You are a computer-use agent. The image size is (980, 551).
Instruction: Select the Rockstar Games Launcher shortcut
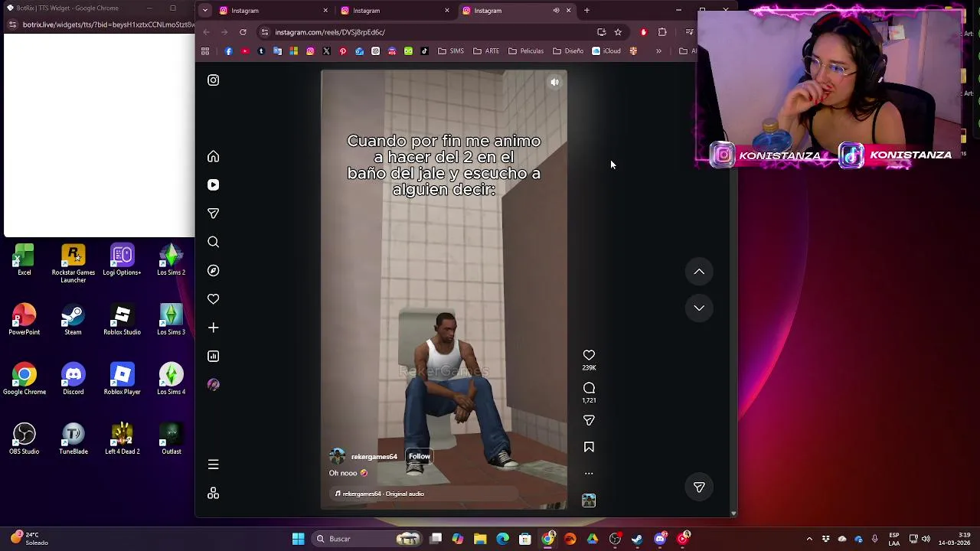(x=73, y=264)
